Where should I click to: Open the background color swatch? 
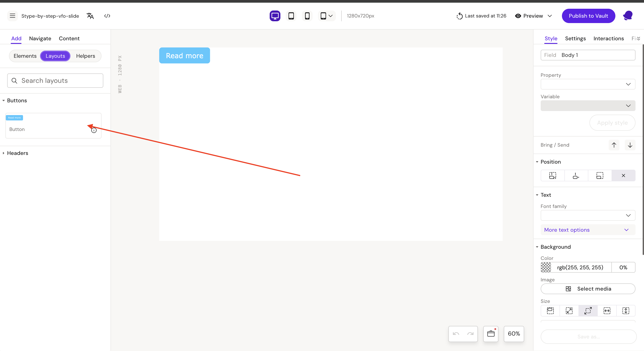(546, 268)
